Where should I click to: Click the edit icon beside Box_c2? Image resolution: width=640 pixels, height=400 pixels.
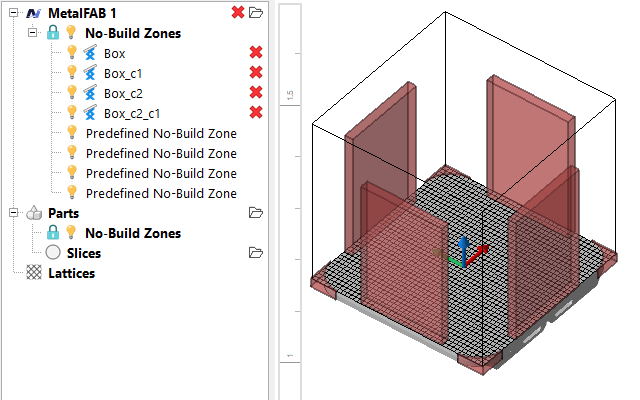[90, 93]
